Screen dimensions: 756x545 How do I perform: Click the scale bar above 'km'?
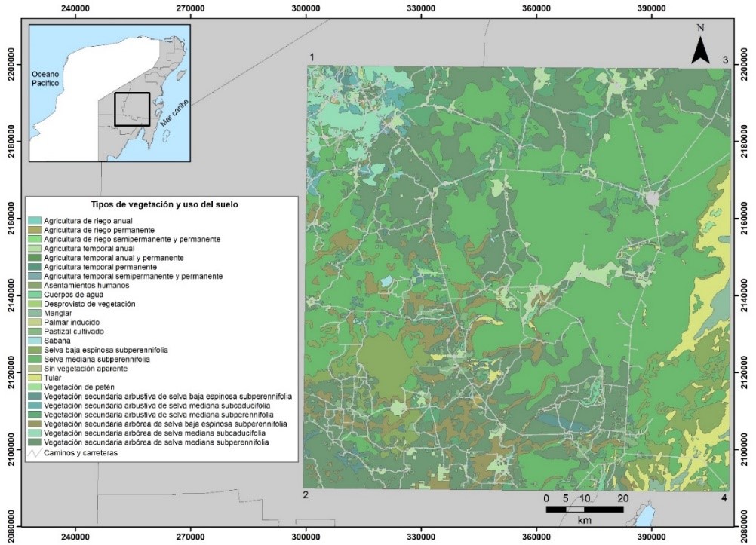tap(584, 510)
